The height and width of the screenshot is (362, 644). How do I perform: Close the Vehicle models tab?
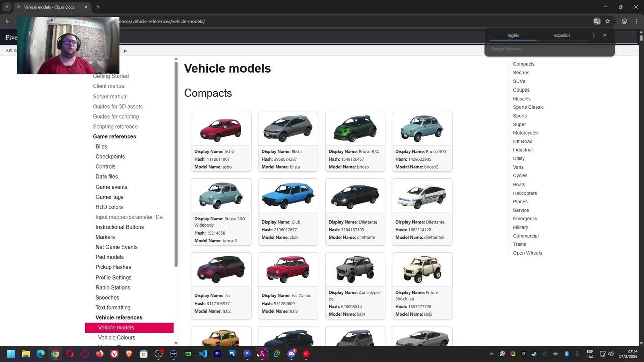click(x=86, y=7)
